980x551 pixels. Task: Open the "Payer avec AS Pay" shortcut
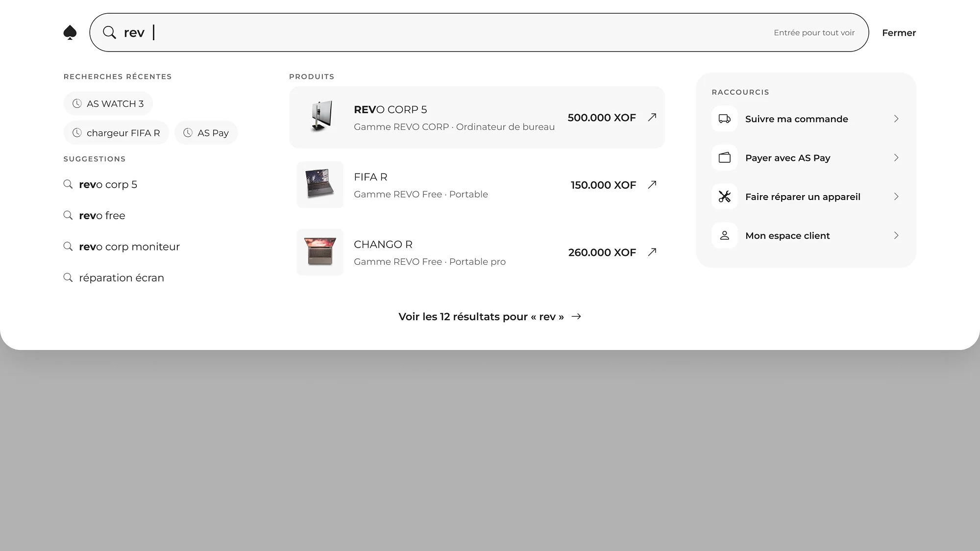click(806, 158)
